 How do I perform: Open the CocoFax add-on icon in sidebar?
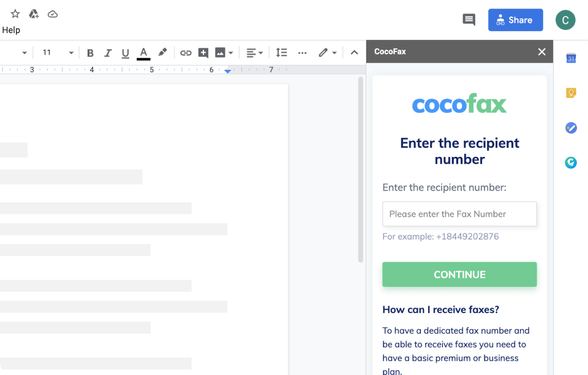571,162
